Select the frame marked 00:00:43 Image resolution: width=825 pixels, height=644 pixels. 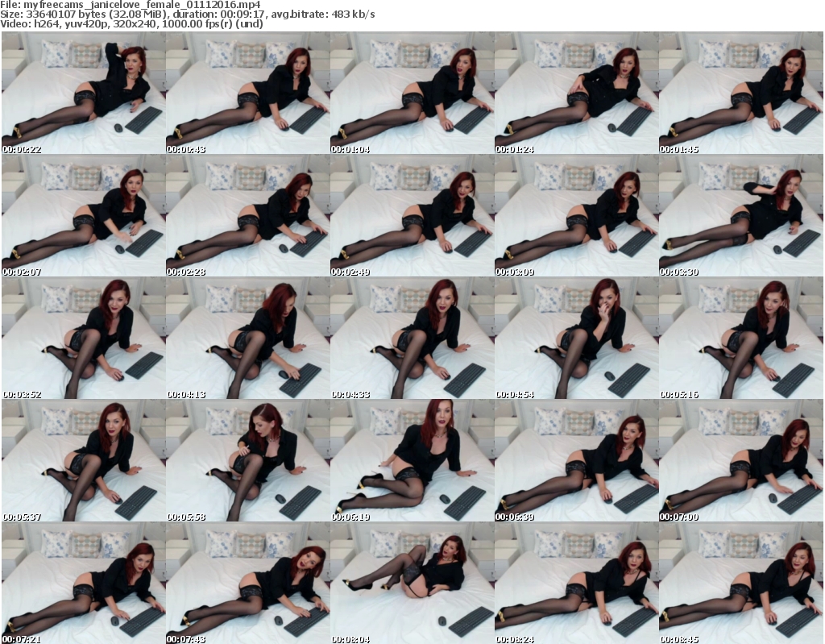point(247,93)
